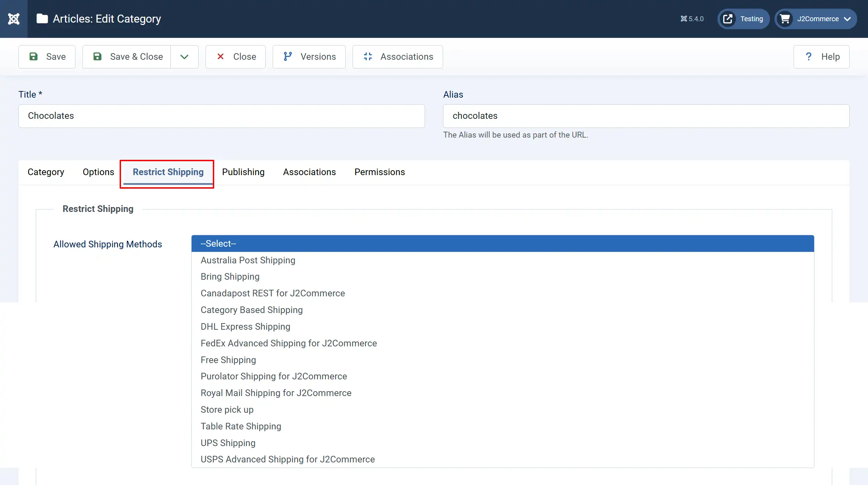Switch to the Publishing tab
Screen dimensions: 868x485
click(243, 172)
